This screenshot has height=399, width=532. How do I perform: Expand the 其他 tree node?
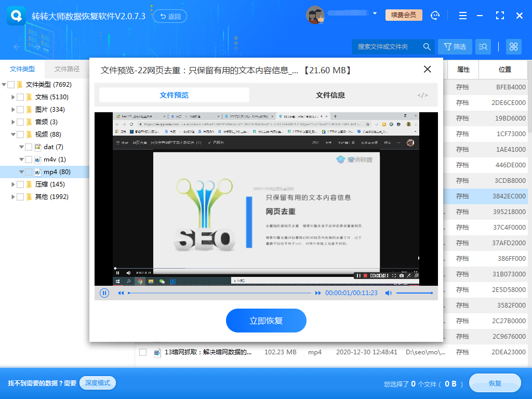click(x=13, y=197)
